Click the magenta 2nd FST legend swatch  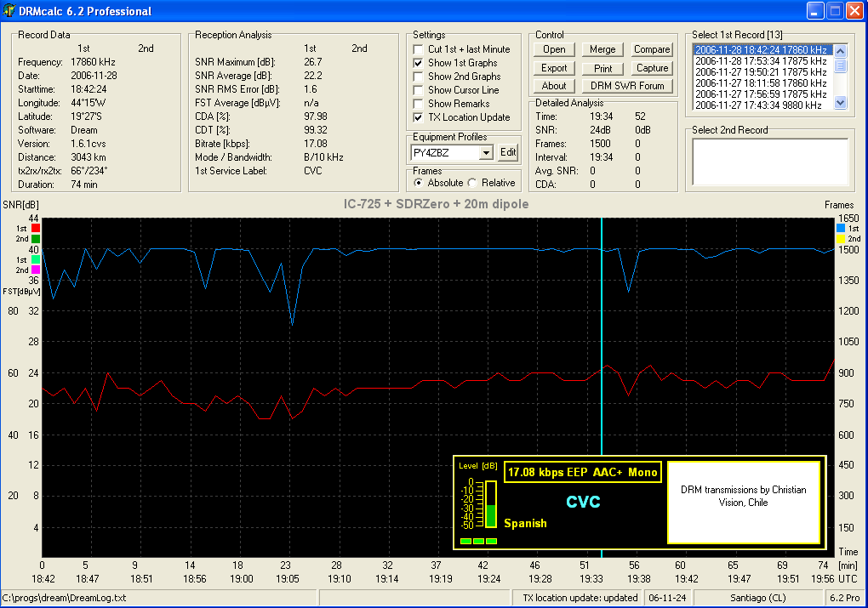(x=35, y=270)
